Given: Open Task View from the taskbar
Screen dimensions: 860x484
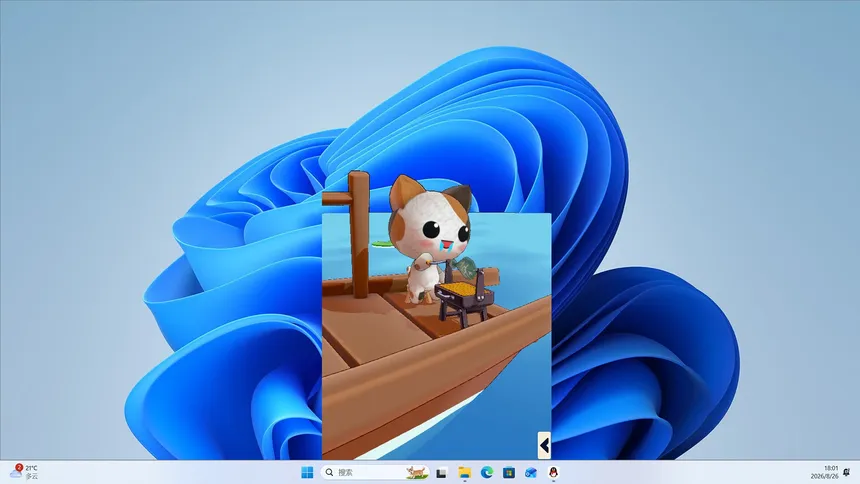Looking at the screenshot, I should coord(442,472).
